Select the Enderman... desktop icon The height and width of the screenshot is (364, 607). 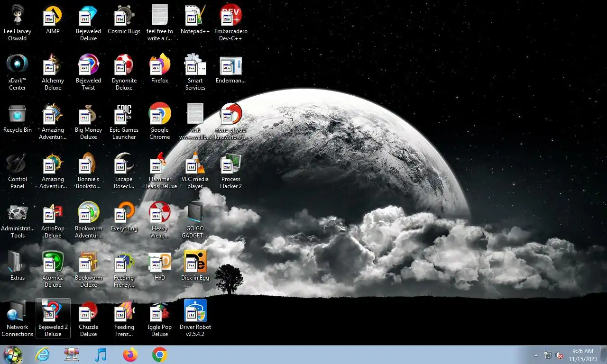point(231,70)
